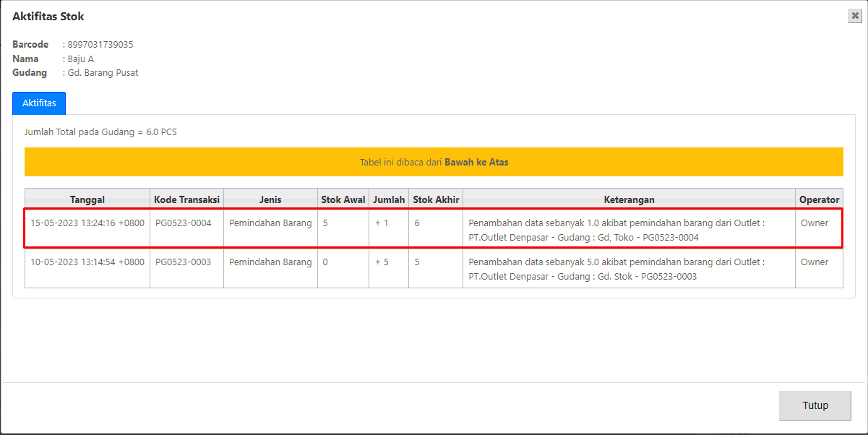Screen dimensions: 868x435
Task: Select the Aktifitas tab
Action: click(x=39, y=103)
